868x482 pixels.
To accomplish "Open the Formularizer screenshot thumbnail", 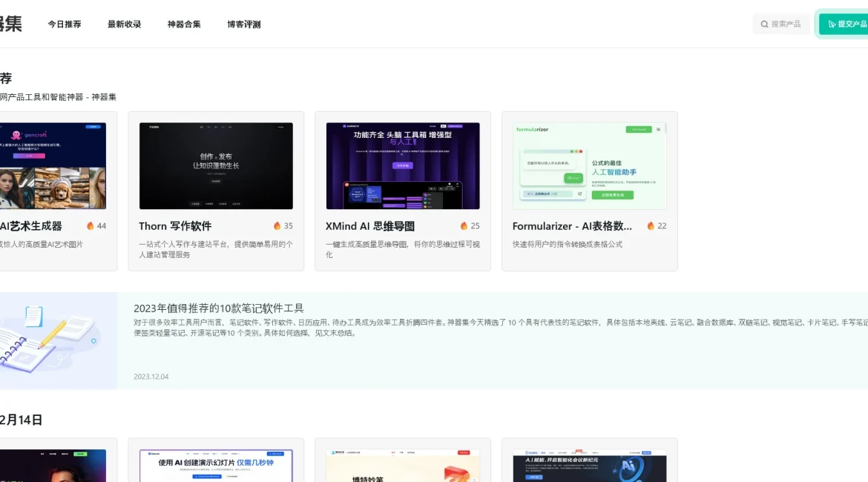I will (590, 166).
